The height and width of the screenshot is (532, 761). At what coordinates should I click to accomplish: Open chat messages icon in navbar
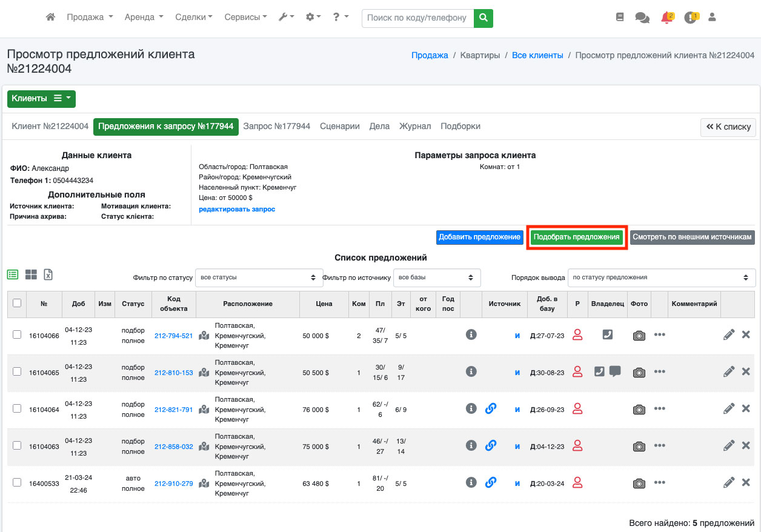click(642, 18)
